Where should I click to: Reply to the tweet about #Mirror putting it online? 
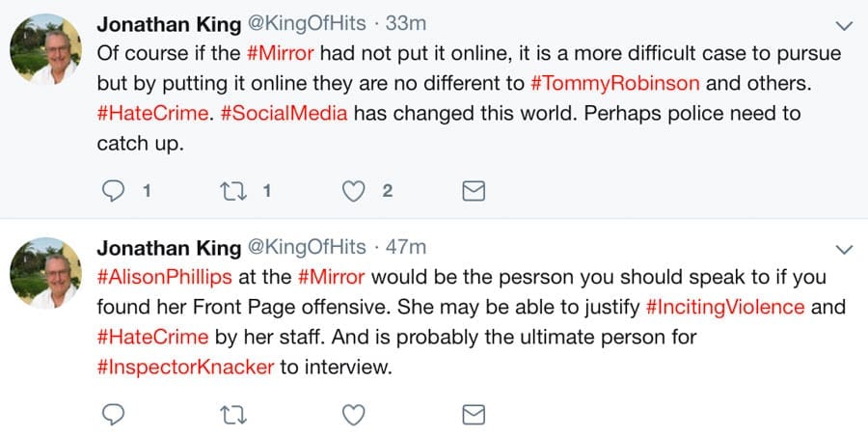pyautogui.click(x=114, y=191)
